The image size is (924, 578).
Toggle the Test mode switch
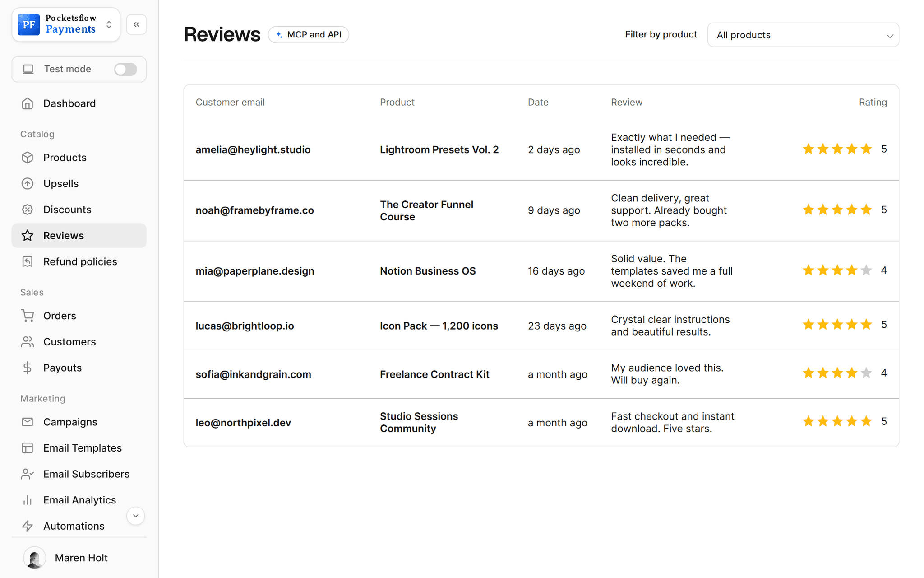point(125,69)
